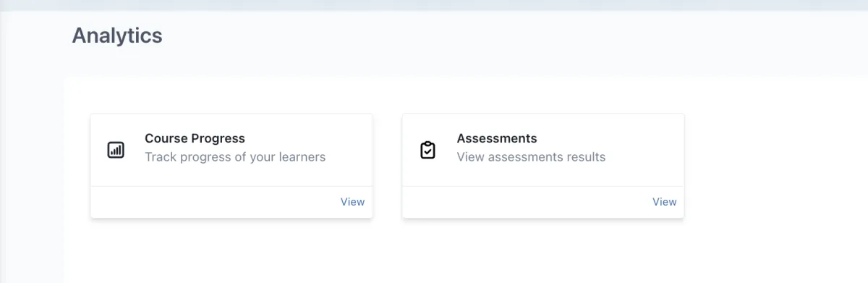Click the Assessments card footer bar

point(543,202)
